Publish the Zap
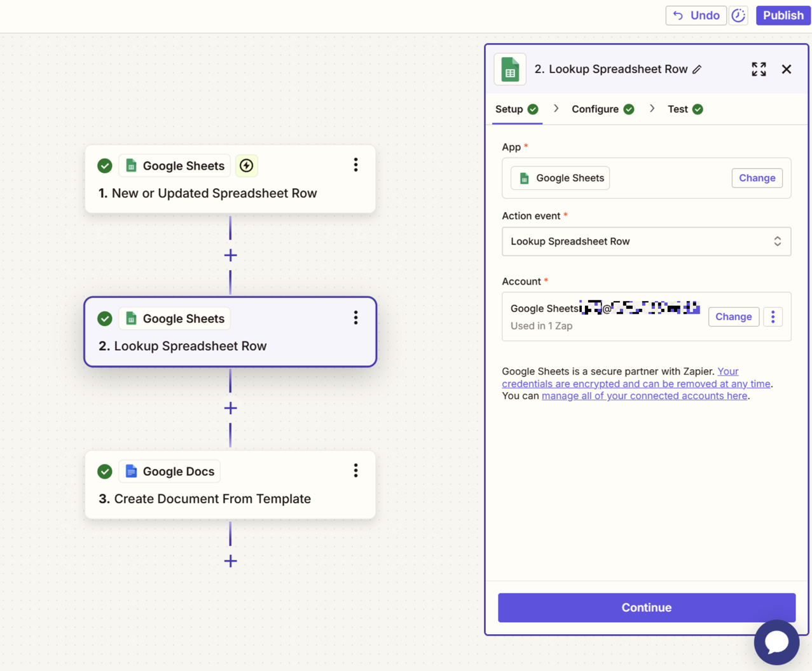The image size is (812, 671). click(x=783, y=15)
